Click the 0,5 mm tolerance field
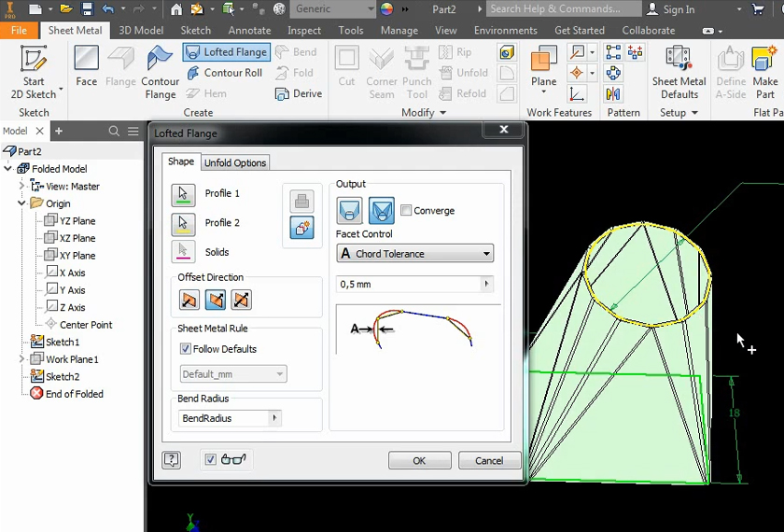The image size is (784, 532). (x=407, y=284)
